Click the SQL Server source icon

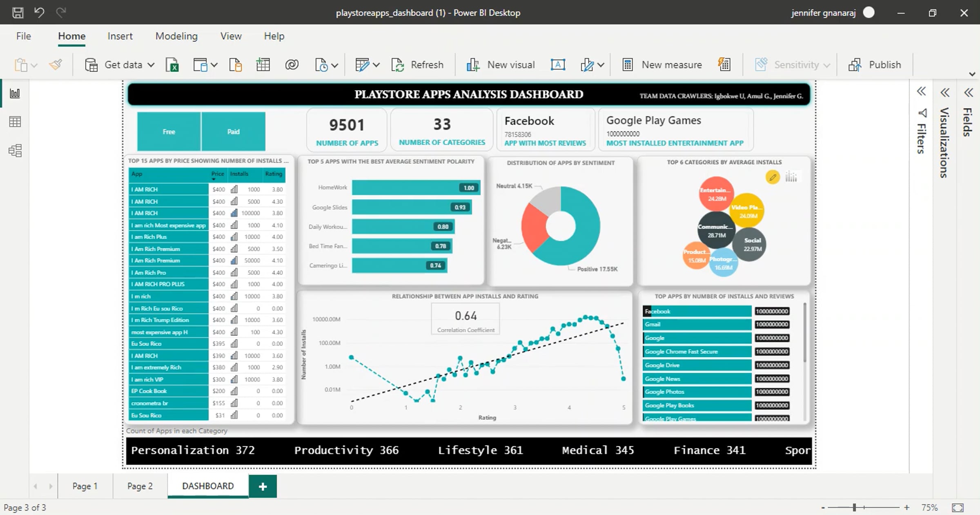pos(236,65)
